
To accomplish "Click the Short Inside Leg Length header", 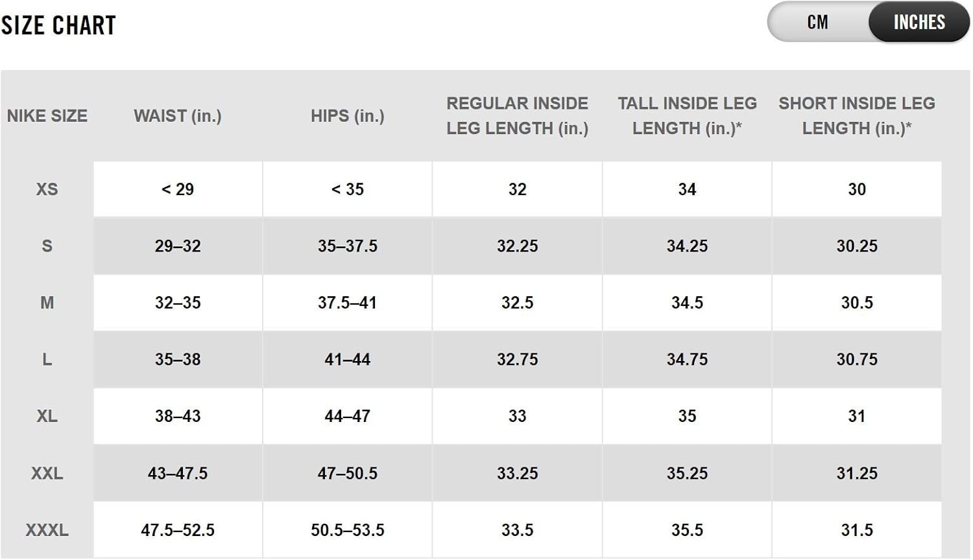I will [857, 116].
